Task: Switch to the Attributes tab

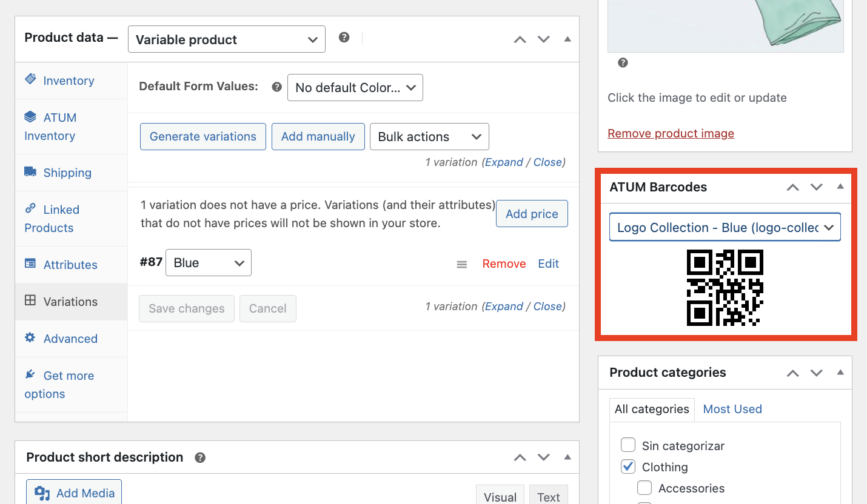Action: pyautogui.click(x=72, y=265)
